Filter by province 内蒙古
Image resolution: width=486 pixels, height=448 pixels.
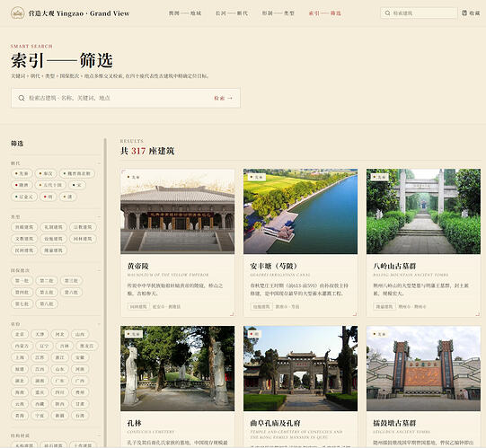tap(22, 346)
